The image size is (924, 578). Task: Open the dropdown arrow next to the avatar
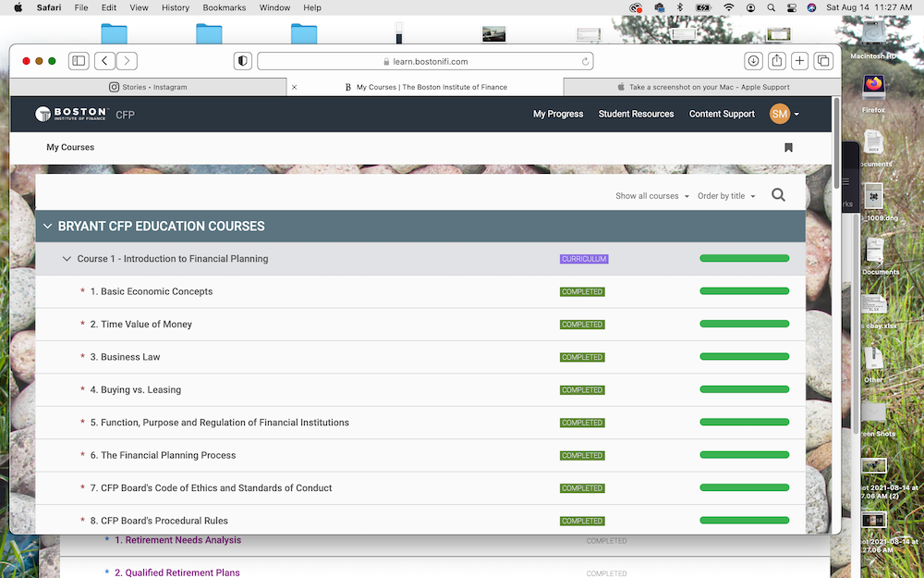(796, 115)
